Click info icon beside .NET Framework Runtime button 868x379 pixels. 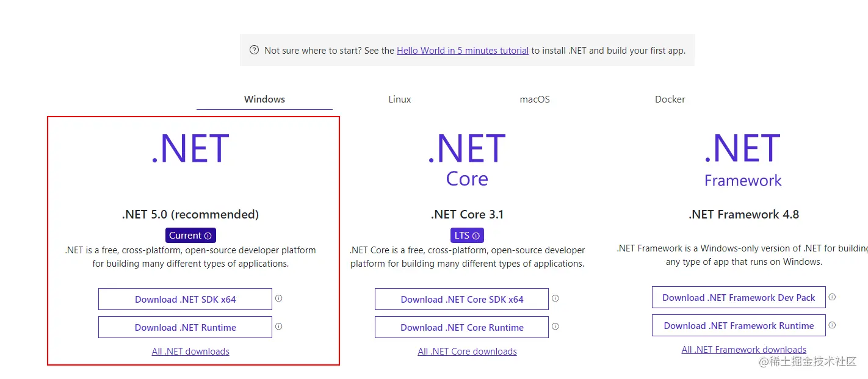tap(831, 325)
